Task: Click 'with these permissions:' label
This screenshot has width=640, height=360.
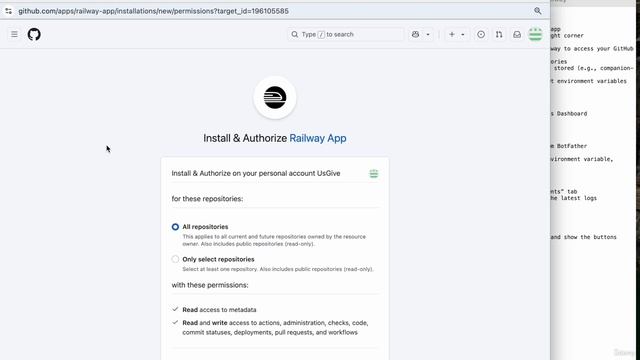Action: 210,285
